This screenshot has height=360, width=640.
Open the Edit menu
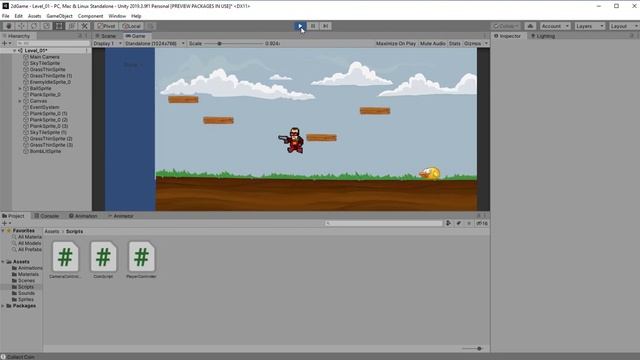(x=19, y=16)
